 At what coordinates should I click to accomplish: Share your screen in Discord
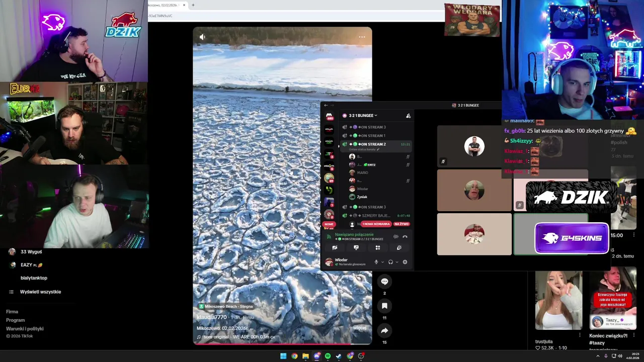pos(356,248)
